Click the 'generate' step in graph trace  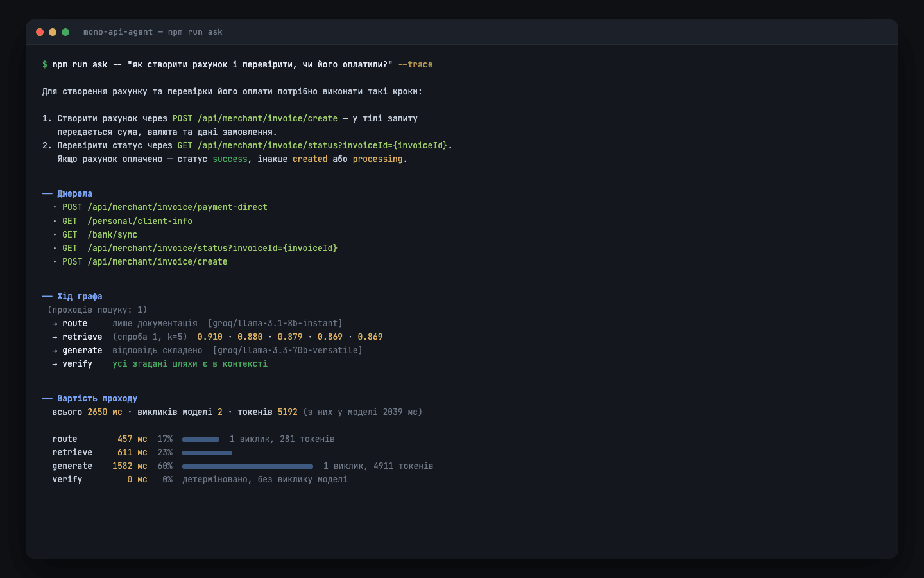coord(82,351)
